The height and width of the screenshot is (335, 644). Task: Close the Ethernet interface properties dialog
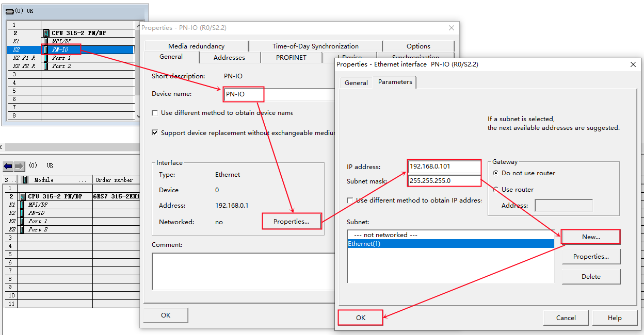click(633, 64)
